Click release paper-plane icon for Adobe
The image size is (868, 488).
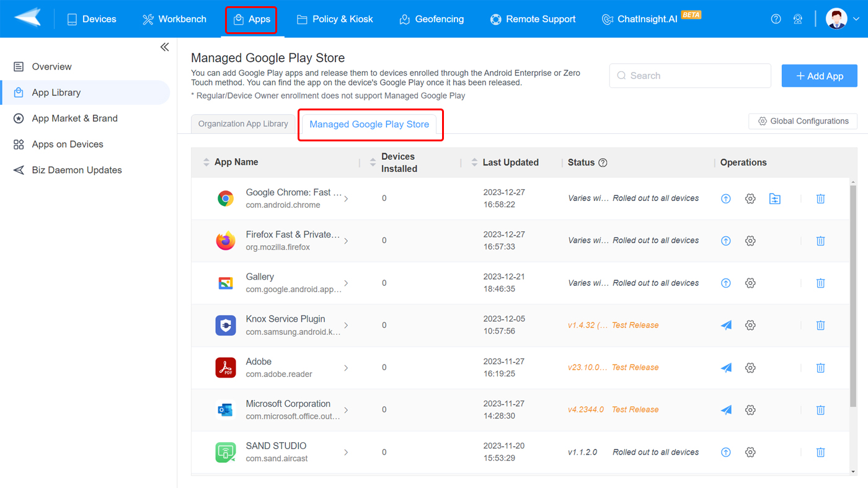pyautogui.click(x=726, y=368)
